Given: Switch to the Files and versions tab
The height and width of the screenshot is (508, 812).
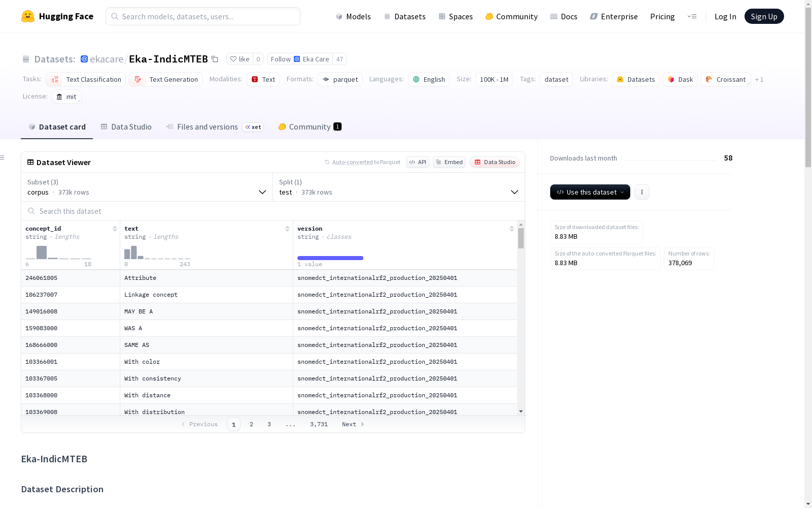Looking at the screenshot, I should point(215,127).
